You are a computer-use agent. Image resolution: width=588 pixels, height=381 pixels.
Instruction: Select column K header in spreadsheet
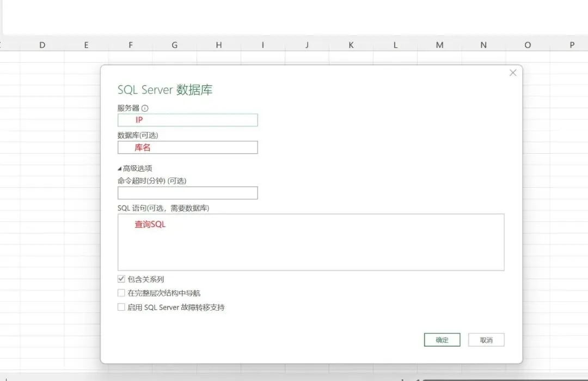click(x=351, y=45)
